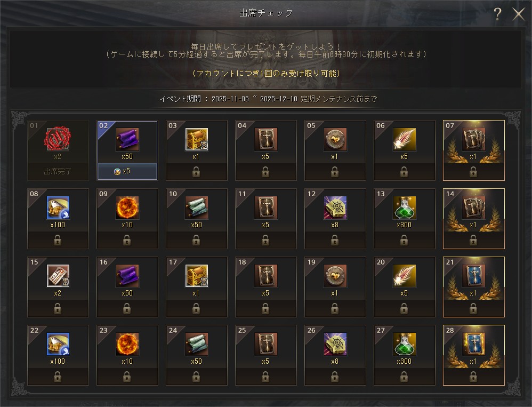Claim the x5 bonus button on day 02
532x407 pixels.
click(127, 171)
